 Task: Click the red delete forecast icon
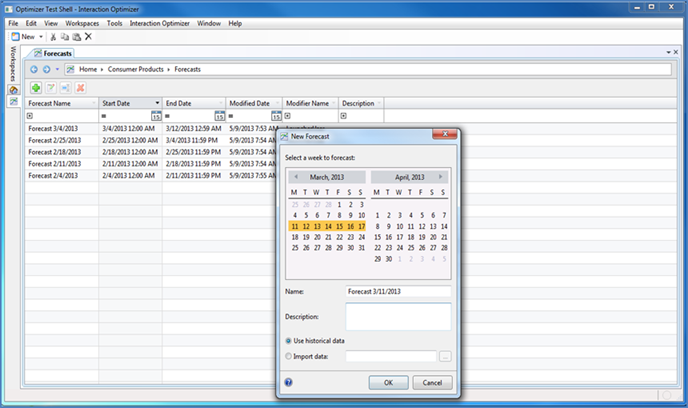point(80,88)
